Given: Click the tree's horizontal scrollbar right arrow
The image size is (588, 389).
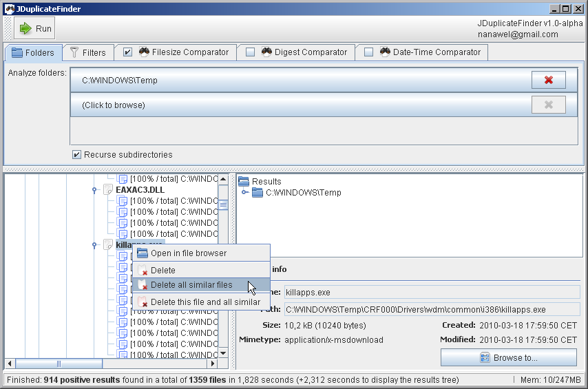Looking at the screenshot, I should [213, 364].
